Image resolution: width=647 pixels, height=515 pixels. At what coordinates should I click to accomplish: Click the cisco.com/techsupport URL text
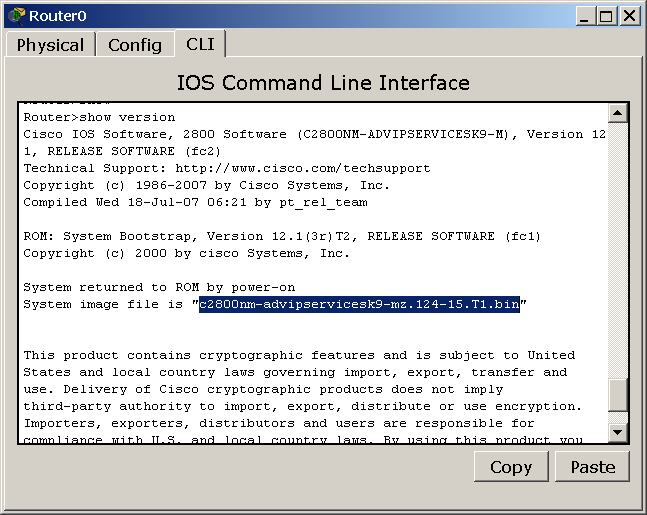click(x=303, y=168)
